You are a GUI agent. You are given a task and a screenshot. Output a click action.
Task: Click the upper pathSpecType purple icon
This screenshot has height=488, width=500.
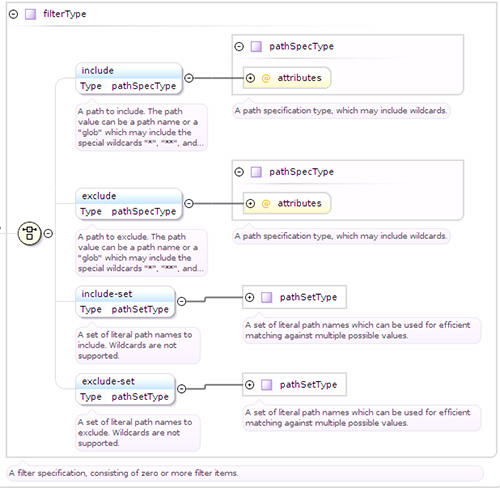tap(256, 46)
